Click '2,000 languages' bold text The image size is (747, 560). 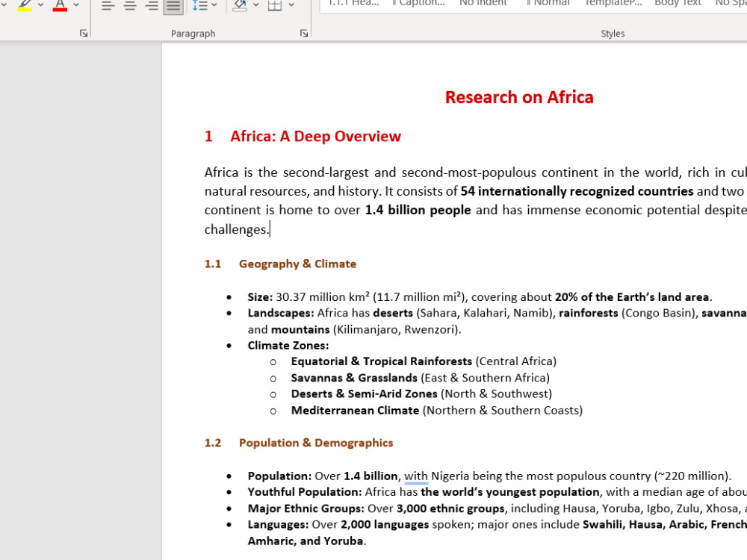coord(385,525)
